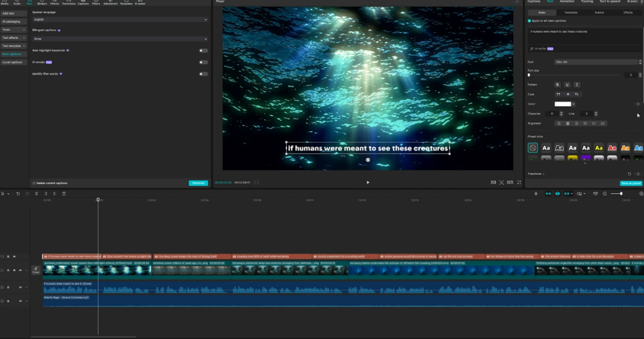Toggle Auto highlight keywords switch
This screenshot has height=339, width=644.
(203, 51)
